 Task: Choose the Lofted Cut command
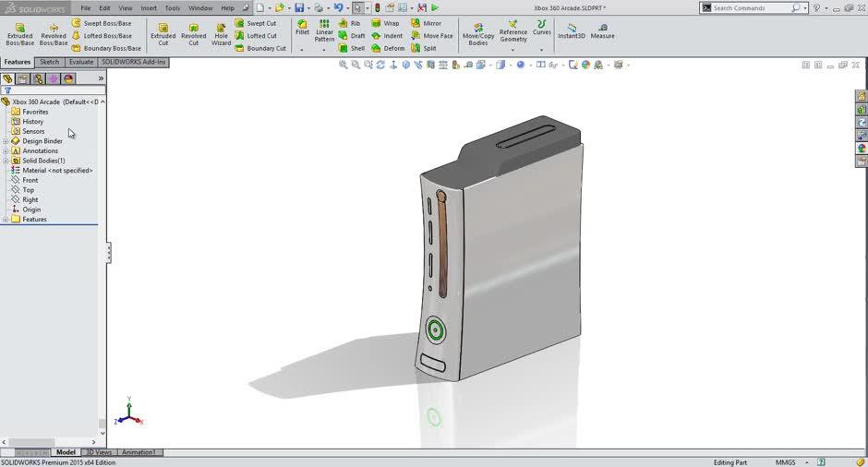click(255, 35)
